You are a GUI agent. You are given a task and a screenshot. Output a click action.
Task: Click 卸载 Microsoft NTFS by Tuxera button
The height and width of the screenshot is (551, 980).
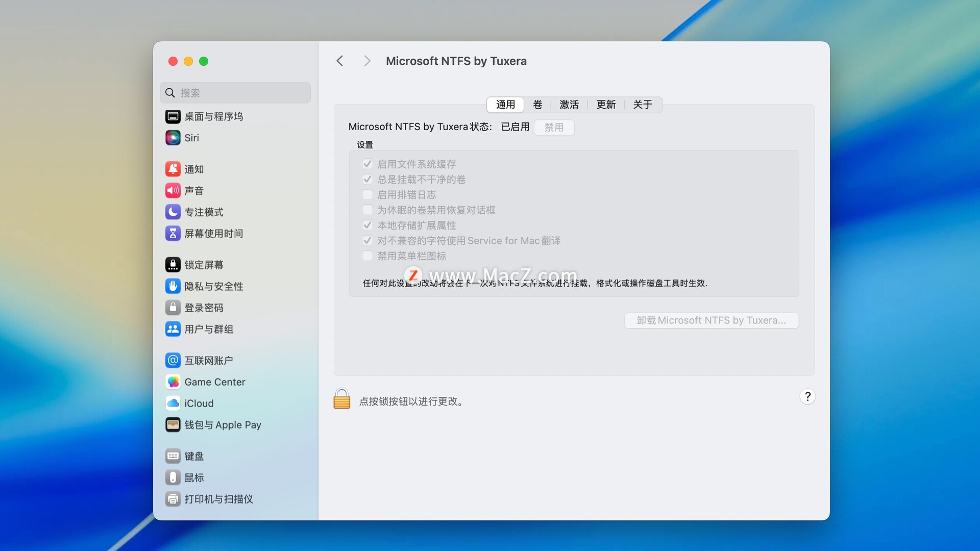pyautogui.click(x=712, y=320)
